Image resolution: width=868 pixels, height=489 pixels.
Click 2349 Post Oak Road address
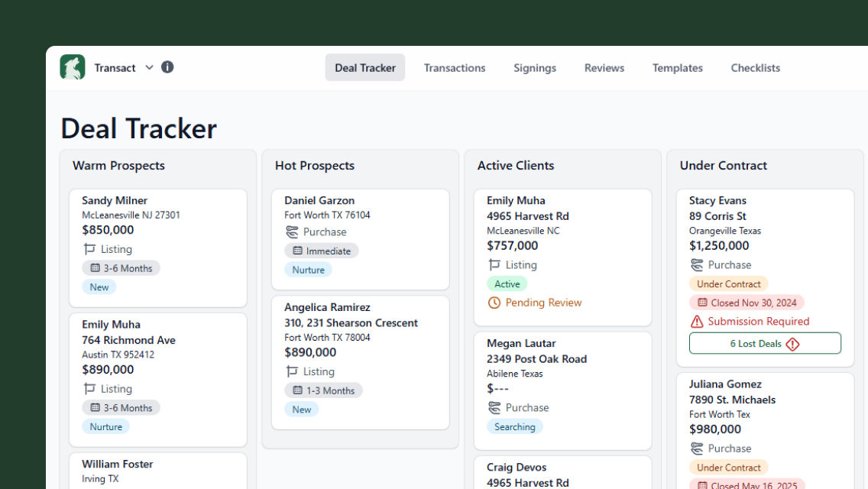(x=536, y=359)
